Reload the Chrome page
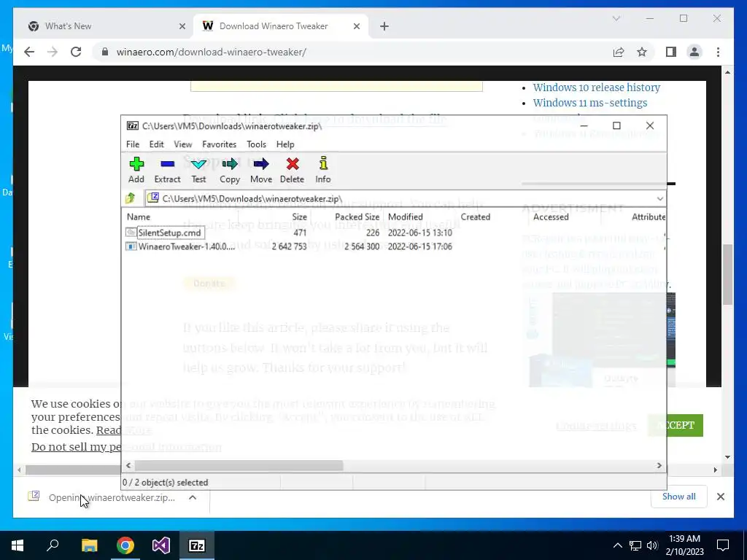747x560 pixels. coord(76,52)
